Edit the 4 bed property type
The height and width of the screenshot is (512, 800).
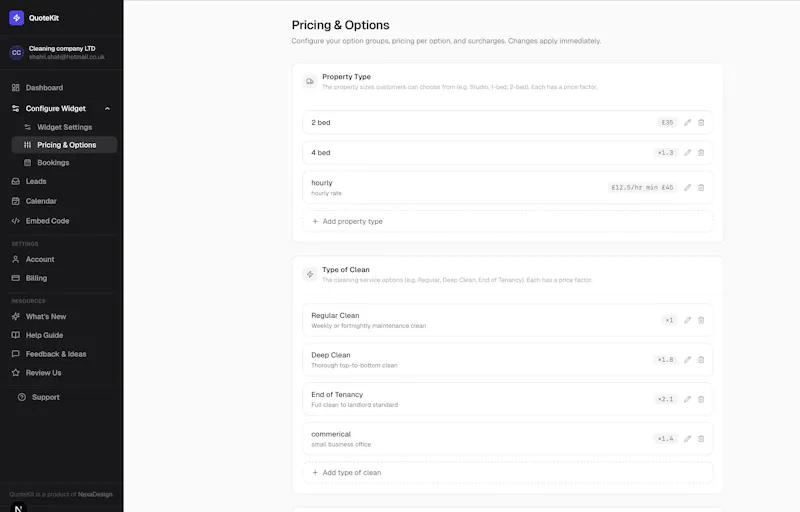687,152
